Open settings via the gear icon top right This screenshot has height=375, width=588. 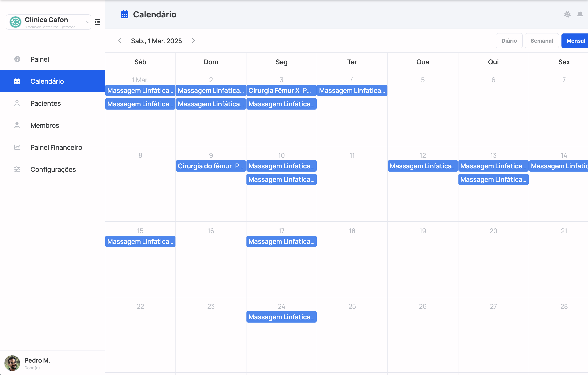567,14
